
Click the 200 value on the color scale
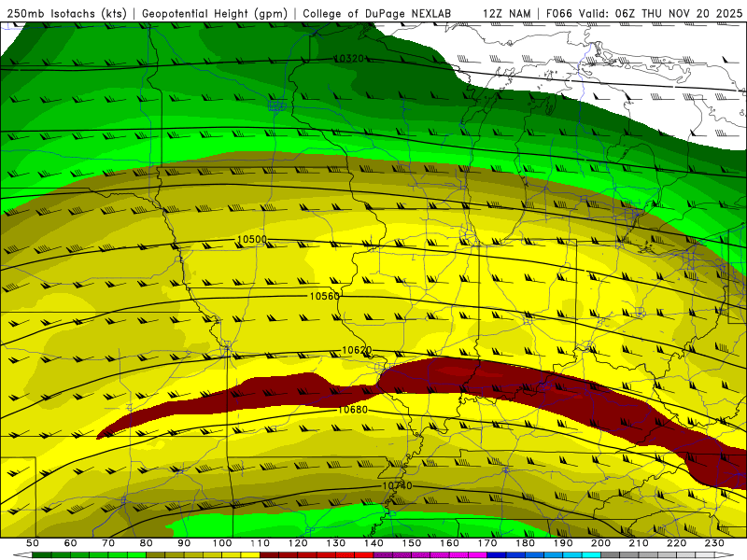[x=600, y=543]
